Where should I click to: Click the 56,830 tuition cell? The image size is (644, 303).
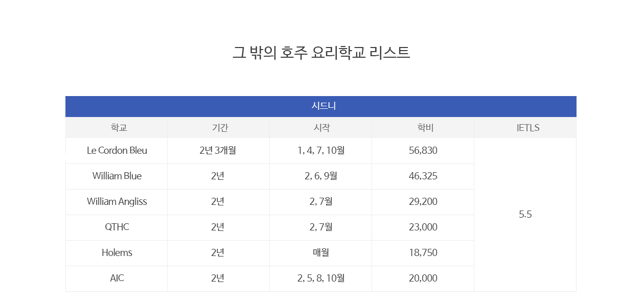(423, 151)
